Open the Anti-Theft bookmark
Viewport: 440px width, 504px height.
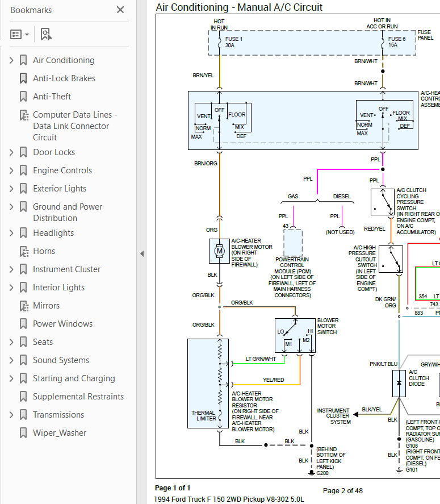tap(52, 97)
